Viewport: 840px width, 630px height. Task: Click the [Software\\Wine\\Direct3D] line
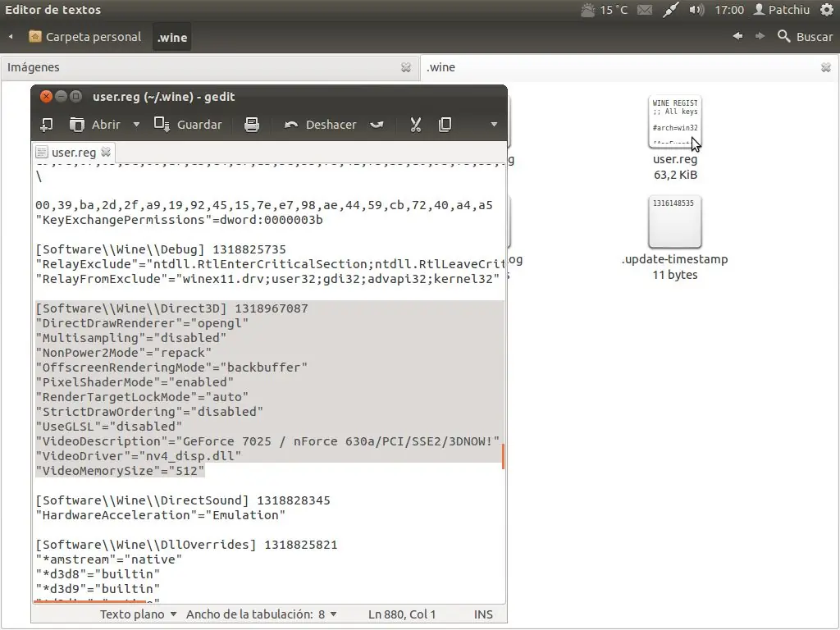171,308
